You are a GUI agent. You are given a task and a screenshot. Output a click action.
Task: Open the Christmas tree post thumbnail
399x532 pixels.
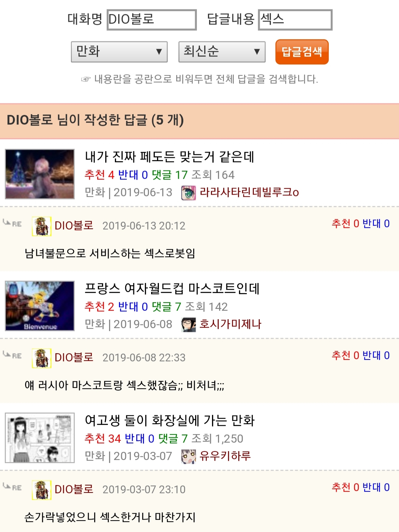[x=40, y=174]
